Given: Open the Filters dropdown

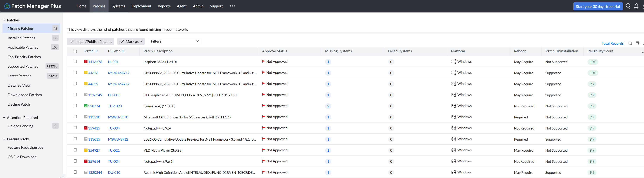Looking at the screenshot, I should [175, 41].
